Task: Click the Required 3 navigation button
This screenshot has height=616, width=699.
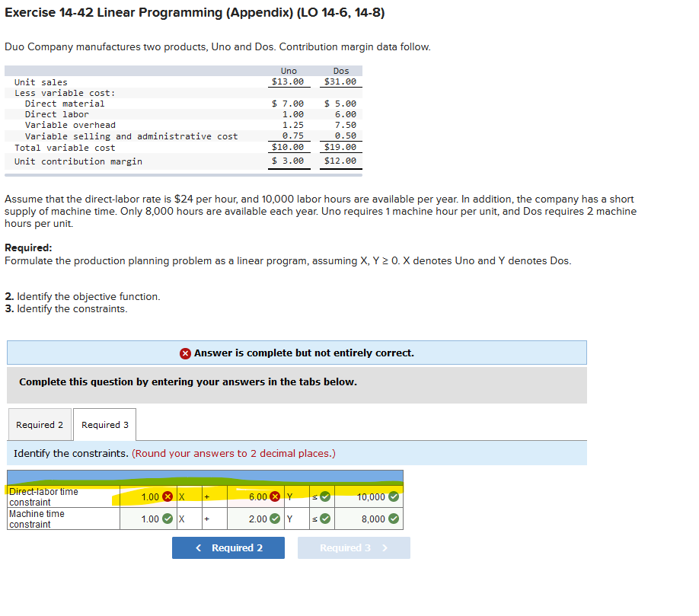Action: (x=353, y=547)
